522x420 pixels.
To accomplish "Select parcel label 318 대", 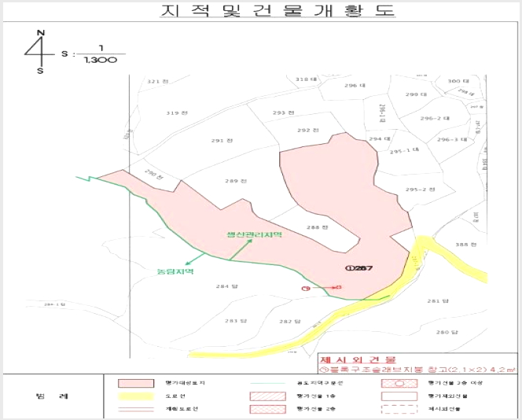I will coord(306,79).
